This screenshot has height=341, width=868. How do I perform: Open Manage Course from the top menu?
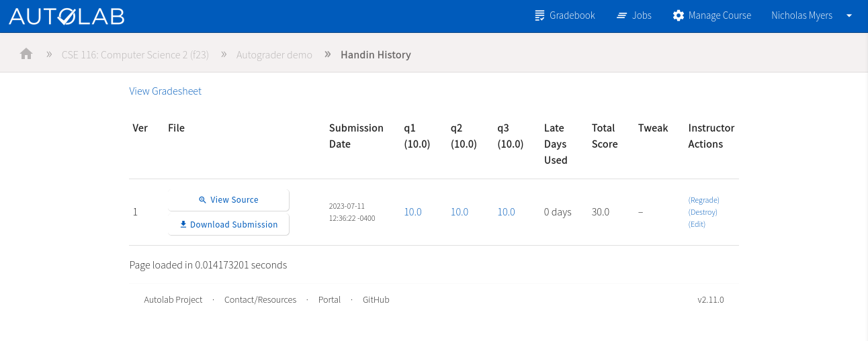(712, 15)
